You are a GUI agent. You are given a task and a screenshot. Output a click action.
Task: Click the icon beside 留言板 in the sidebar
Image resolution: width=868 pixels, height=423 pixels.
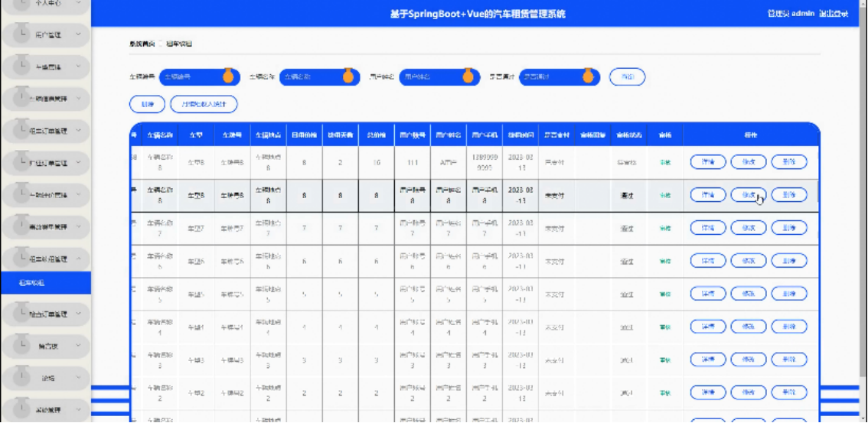click(21, 344)
